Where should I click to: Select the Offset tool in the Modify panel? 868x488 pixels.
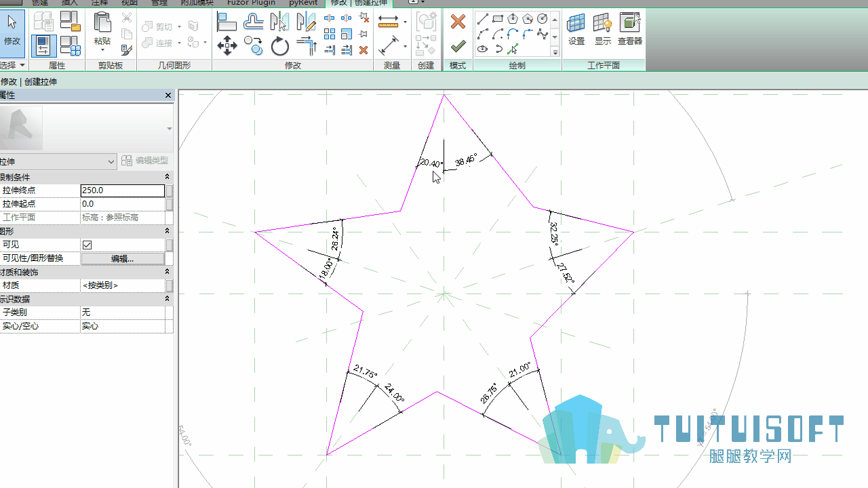254,22
